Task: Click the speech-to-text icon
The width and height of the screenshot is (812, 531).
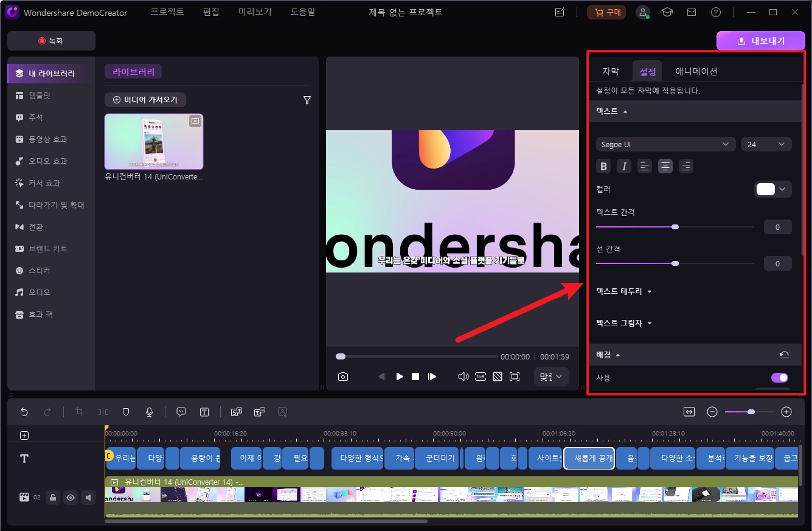Action: (236, 412)
